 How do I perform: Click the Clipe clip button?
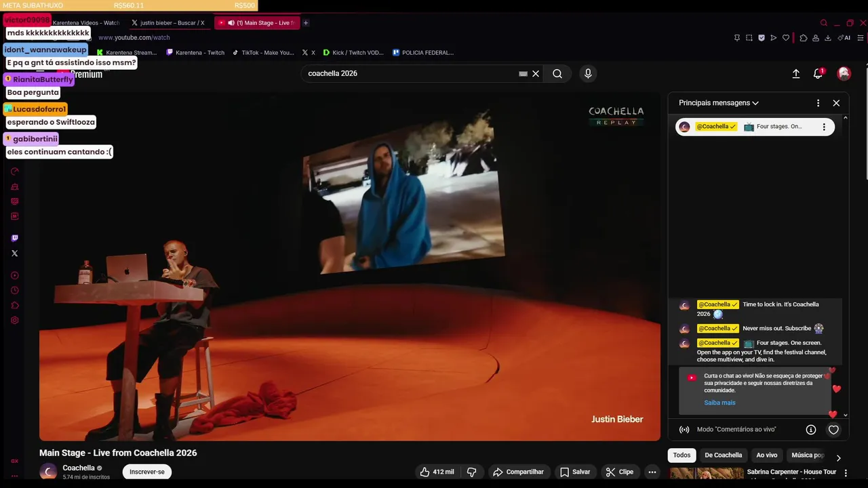tap(620, 472)
